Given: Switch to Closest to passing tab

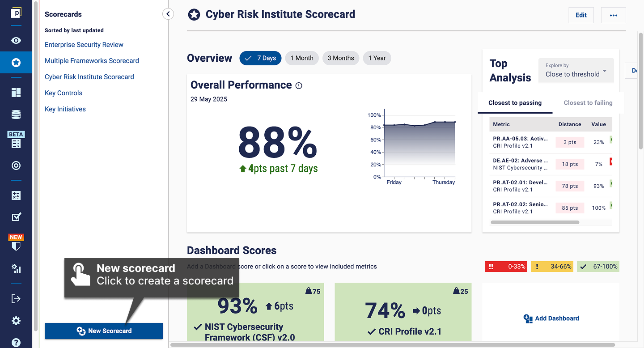Looking at the screenshot, I should (x=515, y=103).
